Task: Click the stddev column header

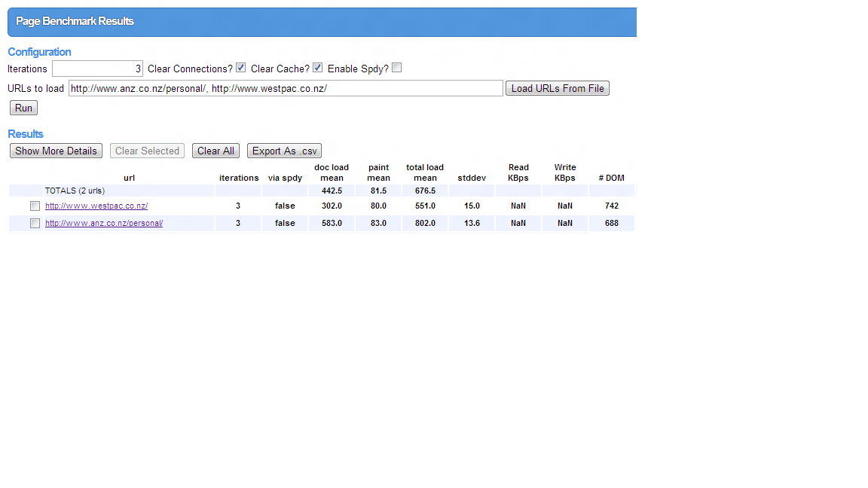Action: [472, 178]
